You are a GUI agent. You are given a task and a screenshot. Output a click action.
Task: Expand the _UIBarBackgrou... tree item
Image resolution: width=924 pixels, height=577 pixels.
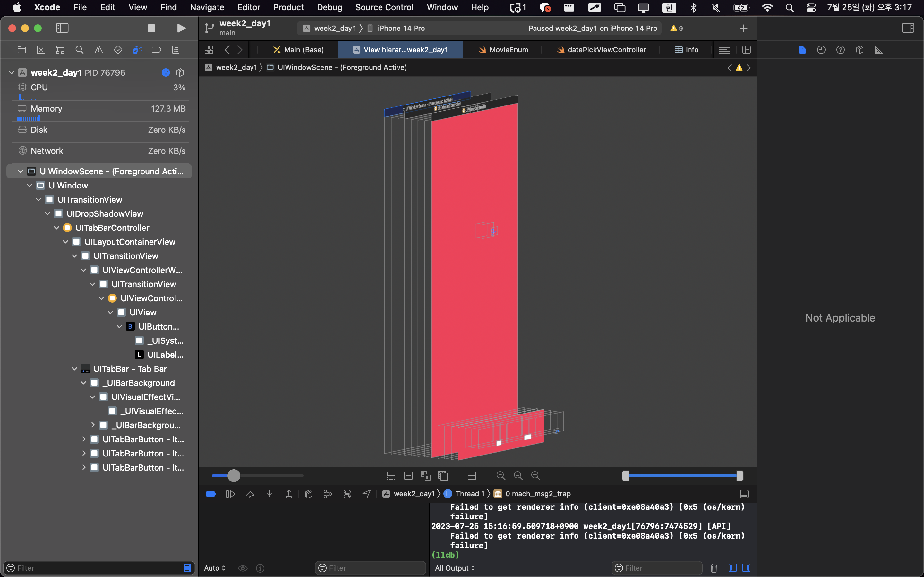point(93,425)
